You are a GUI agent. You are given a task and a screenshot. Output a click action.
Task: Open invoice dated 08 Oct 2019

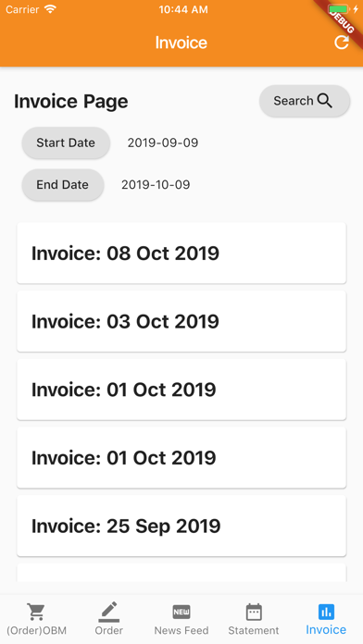coord(181,253)
